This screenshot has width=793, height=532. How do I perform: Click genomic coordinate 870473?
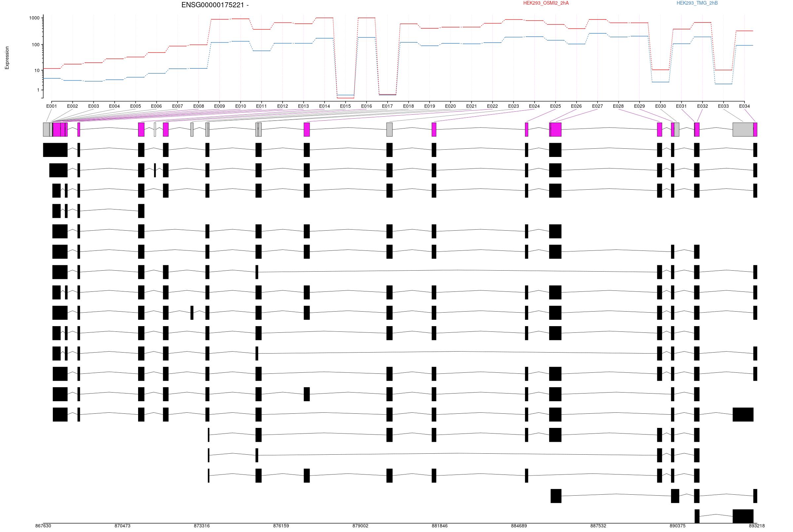(123, 526)
